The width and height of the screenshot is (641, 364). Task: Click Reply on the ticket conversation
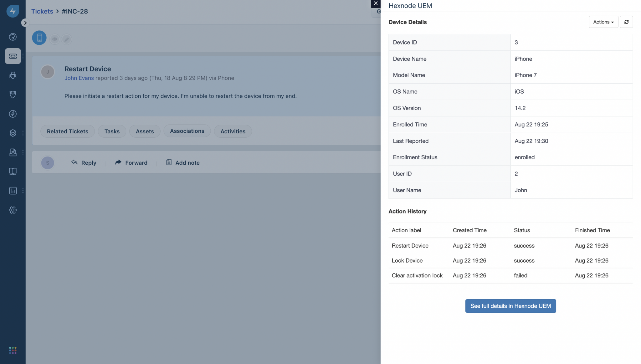pos(84,162)
